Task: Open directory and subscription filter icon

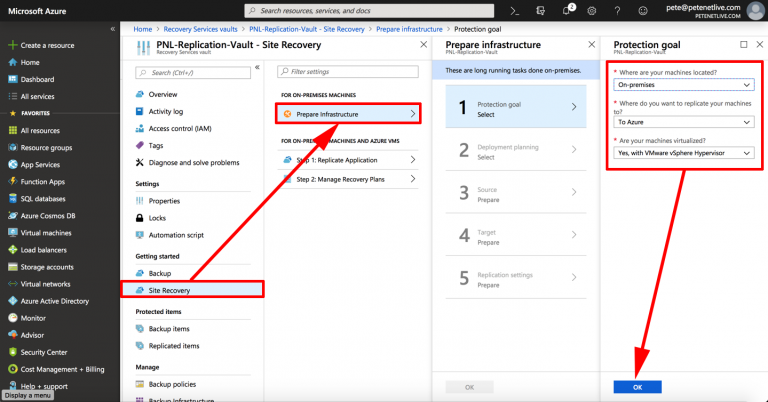Action: (x=540, y=10)
